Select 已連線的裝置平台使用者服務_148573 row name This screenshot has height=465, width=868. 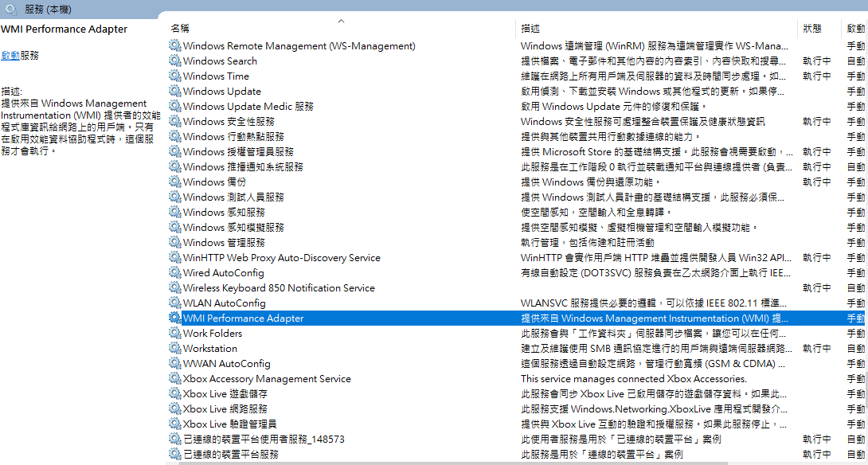(x=264, y=440)
